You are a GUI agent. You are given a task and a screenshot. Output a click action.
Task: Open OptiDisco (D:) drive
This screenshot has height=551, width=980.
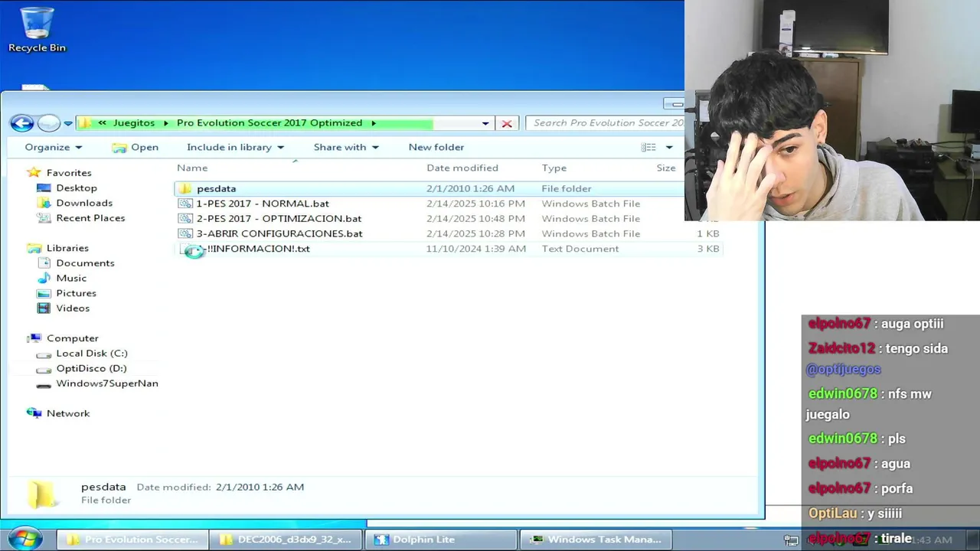pyautogui.click(x=91, y=368)
